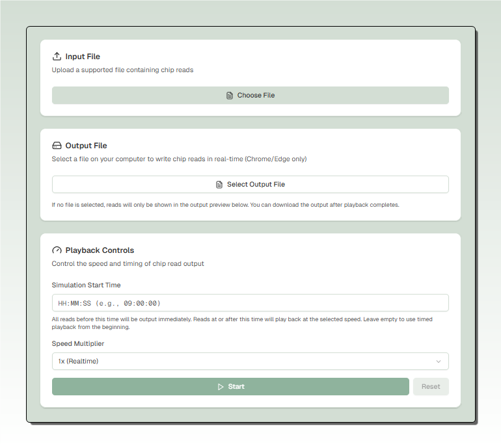Click the Output File heading text
501x448 pixels.
click(x=86, y=146)
